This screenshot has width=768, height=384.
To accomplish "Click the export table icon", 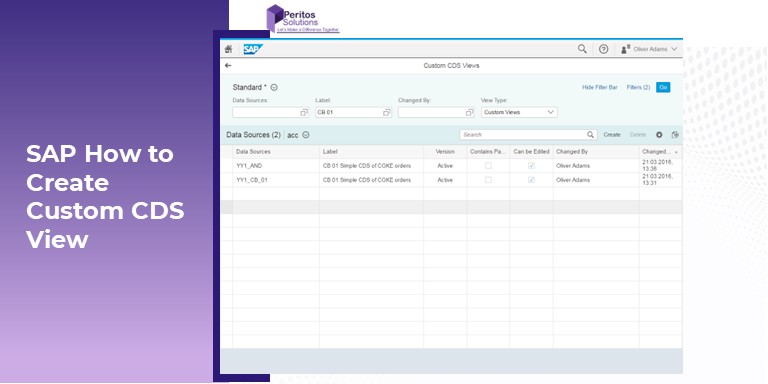I will click(675, 134).
